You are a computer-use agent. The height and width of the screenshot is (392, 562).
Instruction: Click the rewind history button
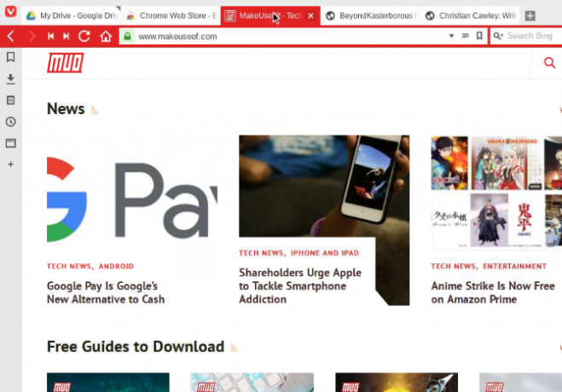[50, 36]
